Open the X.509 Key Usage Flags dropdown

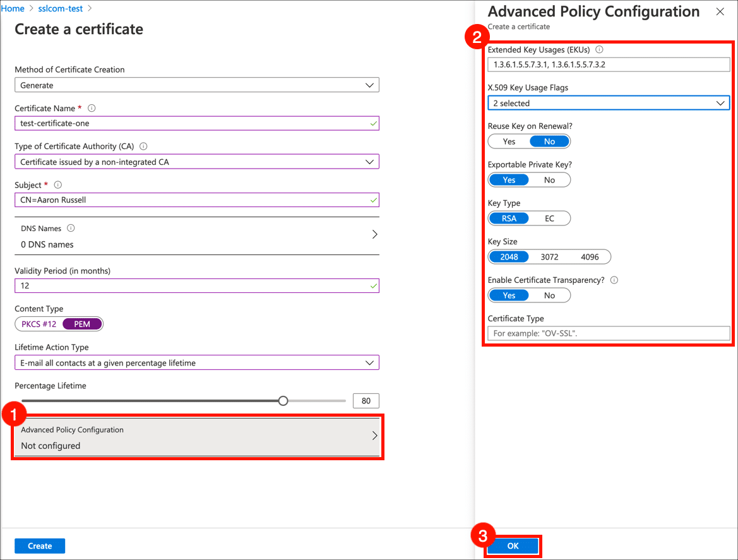point(608,103)
